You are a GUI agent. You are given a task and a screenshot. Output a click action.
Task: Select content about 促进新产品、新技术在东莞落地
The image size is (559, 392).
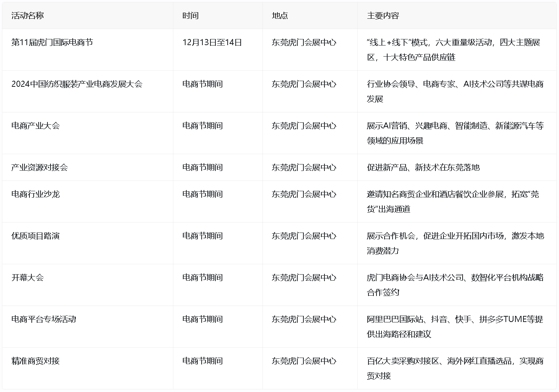tap(423, 168)
